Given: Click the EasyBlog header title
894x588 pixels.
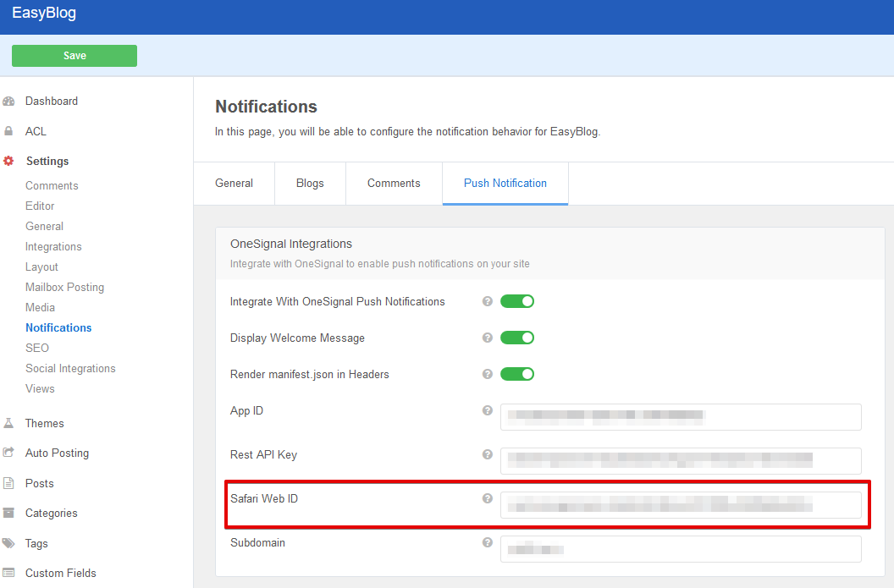Looking at the screenshot, I should click(44, 13).
